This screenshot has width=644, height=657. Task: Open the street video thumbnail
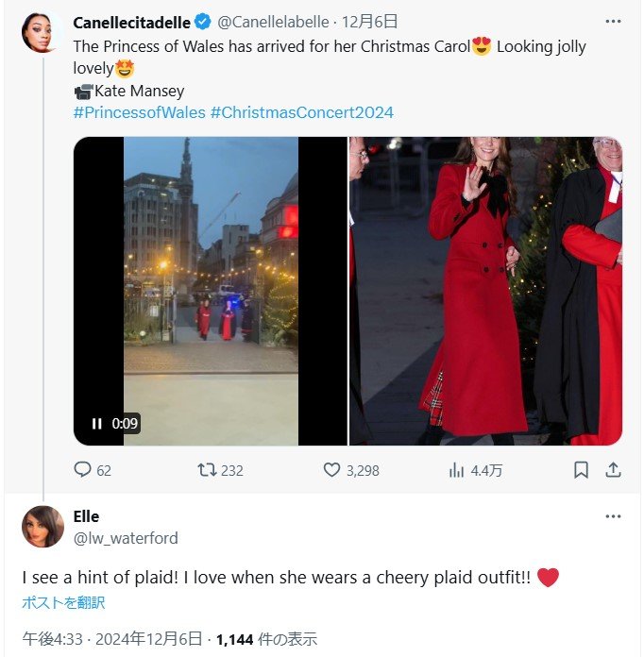[x=211, y=291]
